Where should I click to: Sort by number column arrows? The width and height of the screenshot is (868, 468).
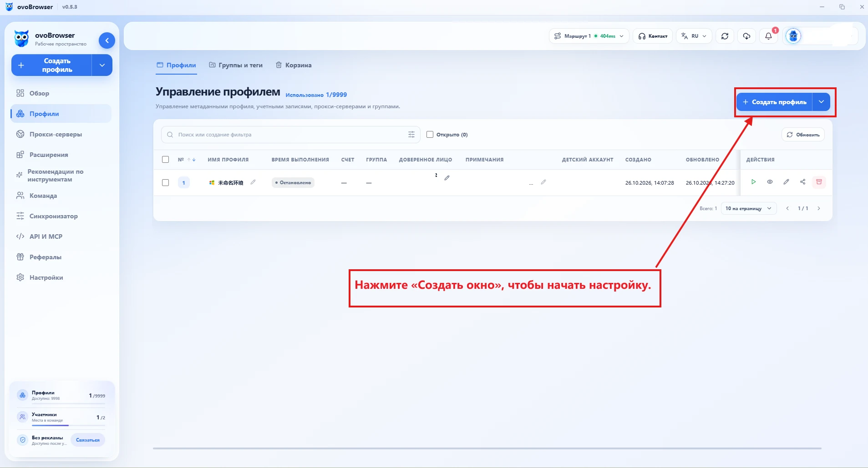pos(192,160)
